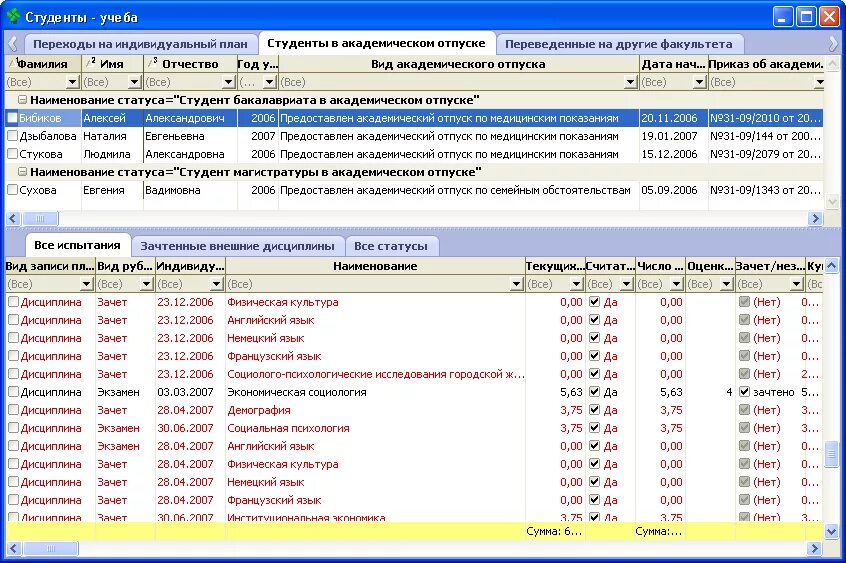The width and height of the screenshot is (846, 563).
Task: Sort by Отчество column header
Action: click(190, 64)
